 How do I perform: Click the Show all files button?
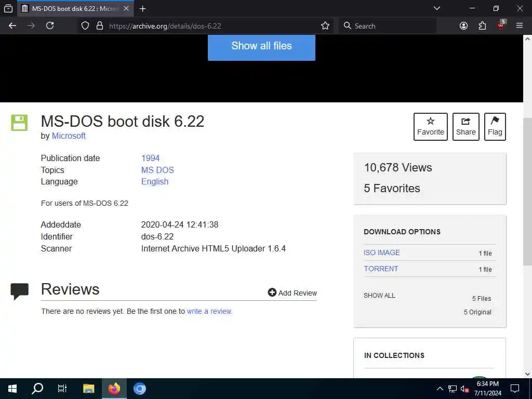[x=261, y=46]
